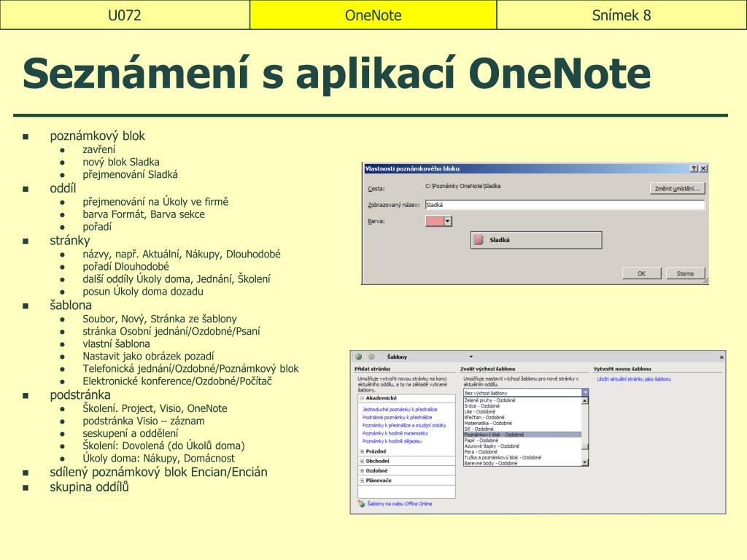Open the Barva color dropdown arrow
This screenshot has height=560, width=747.
pyautogui.click(x=448, y=221)
